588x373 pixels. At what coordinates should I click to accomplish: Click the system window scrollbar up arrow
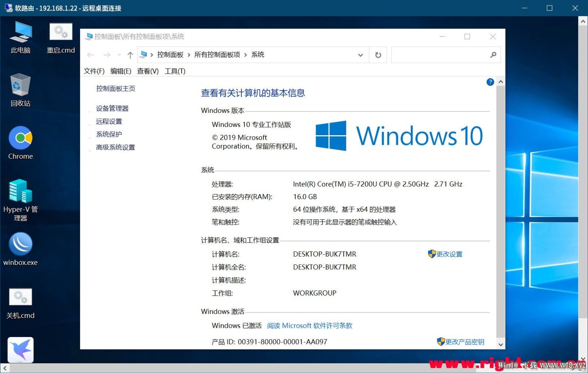(x=501, y=82)
